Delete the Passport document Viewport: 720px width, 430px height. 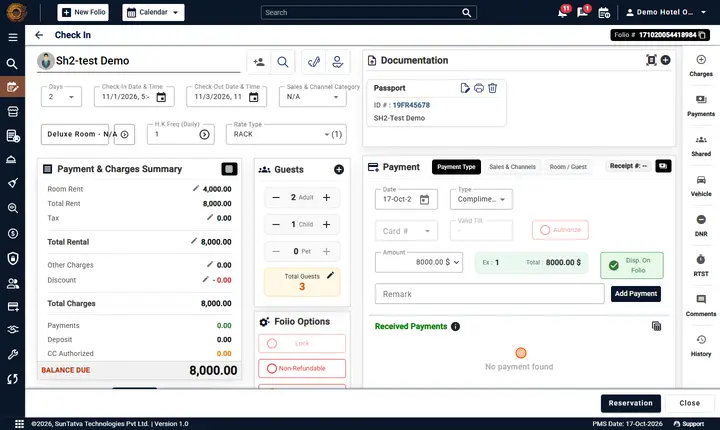(492, 88)
